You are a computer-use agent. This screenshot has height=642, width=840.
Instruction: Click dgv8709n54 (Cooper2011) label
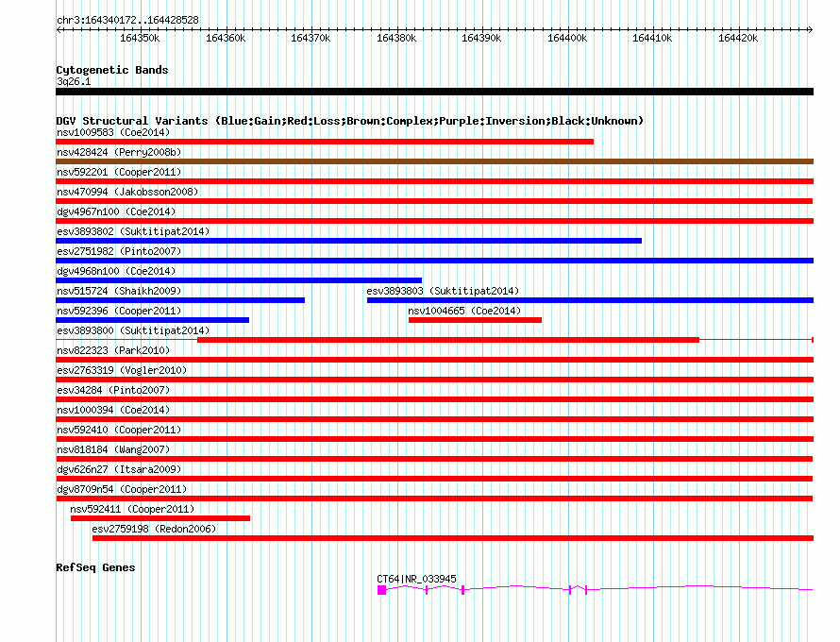122,489
